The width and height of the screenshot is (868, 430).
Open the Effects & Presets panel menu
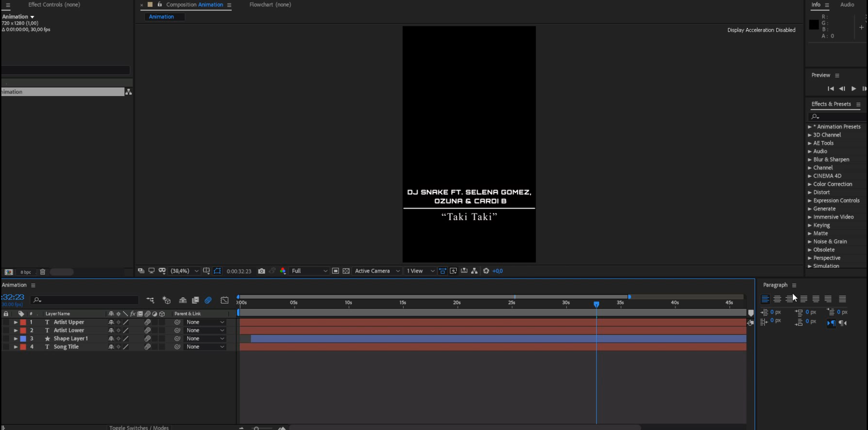tap(858, 104)
